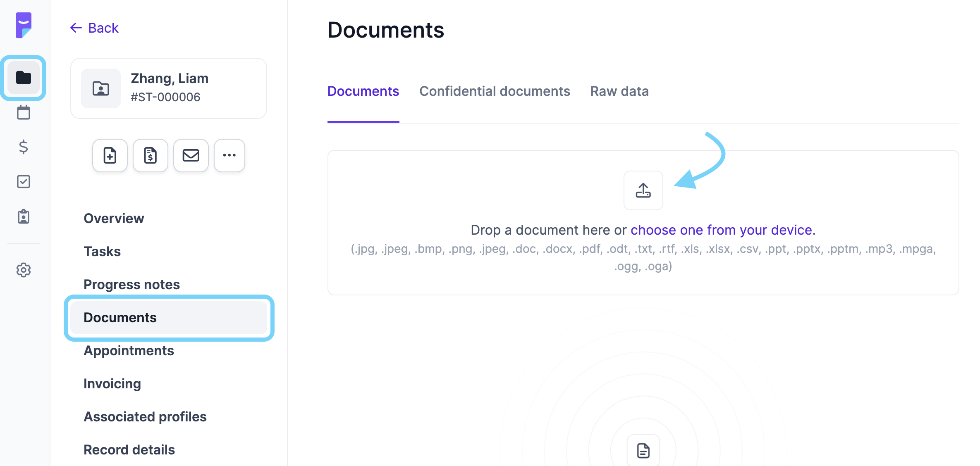The width and height of the screenshot is (980, 466).
Task: Open the dollar billing icon in sidebar
Action: (x=24, y=147)
